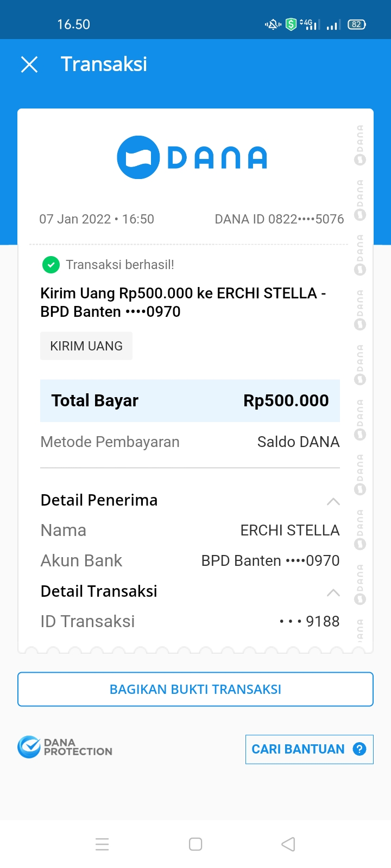Collapse the Detail Transaksi section
Screen dimensions: 391x868
point(333,592)
